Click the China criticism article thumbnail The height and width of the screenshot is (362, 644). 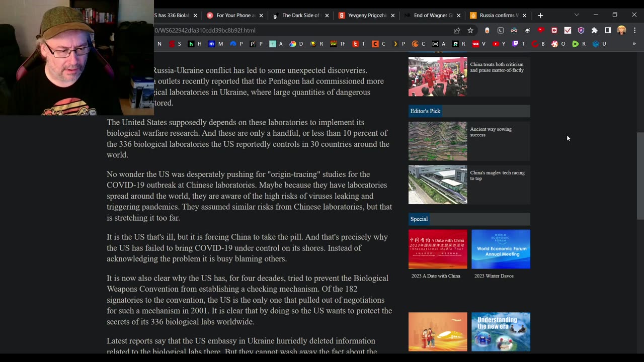[438, 76]
